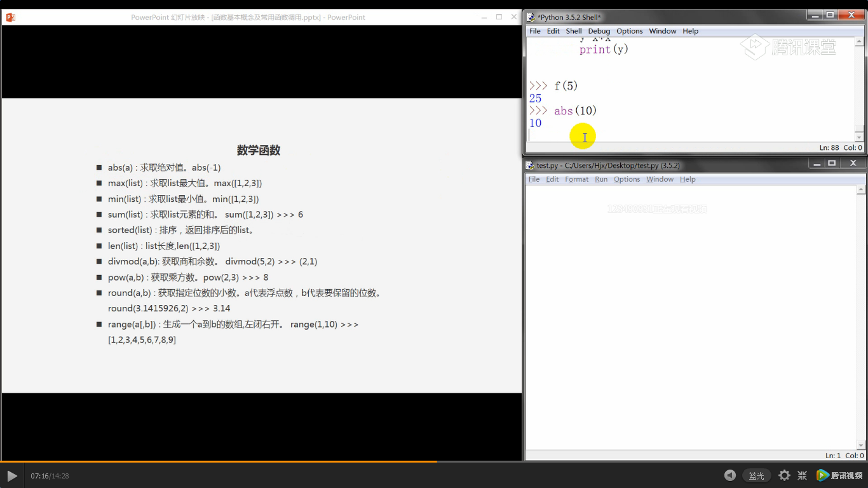Open the Format menu in test.py
This screenshot has height=488, width=868.
[576, 179]
